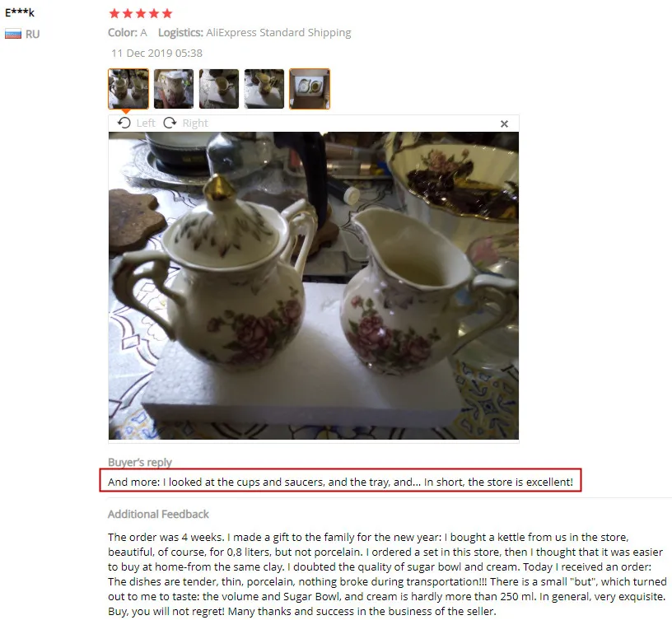Open the third review thumbnail
672x620 pixels.
coord(219,89)
